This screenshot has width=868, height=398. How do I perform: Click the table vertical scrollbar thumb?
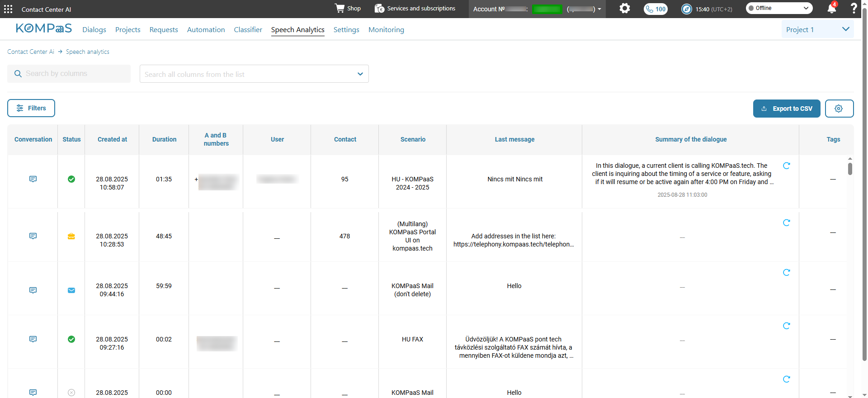850,169
